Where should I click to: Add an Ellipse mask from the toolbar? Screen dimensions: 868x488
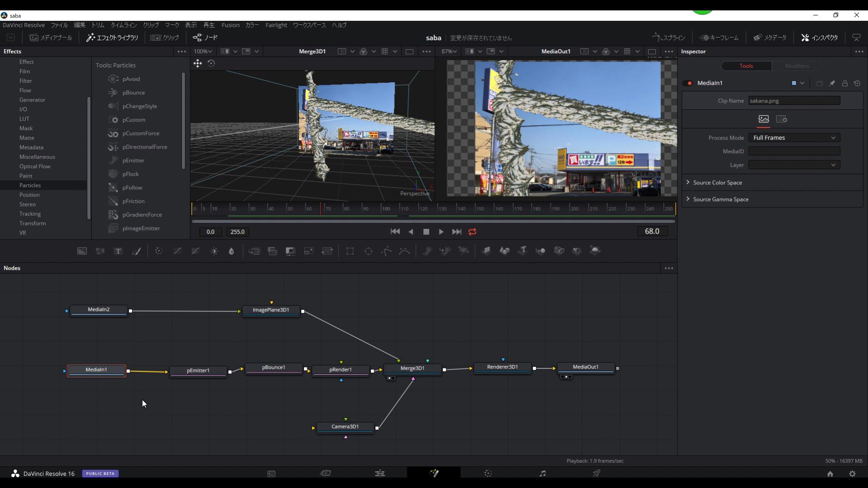click(368, 251)
